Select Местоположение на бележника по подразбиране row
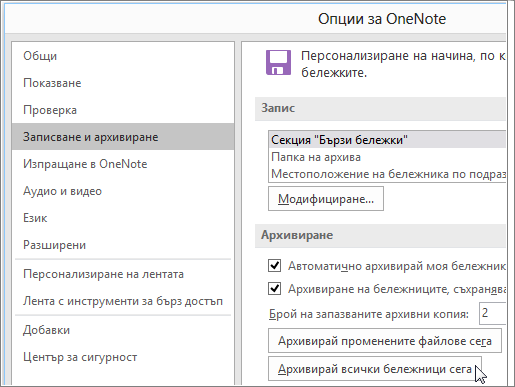This screenshot has width=515, height=387. point(387,174)
